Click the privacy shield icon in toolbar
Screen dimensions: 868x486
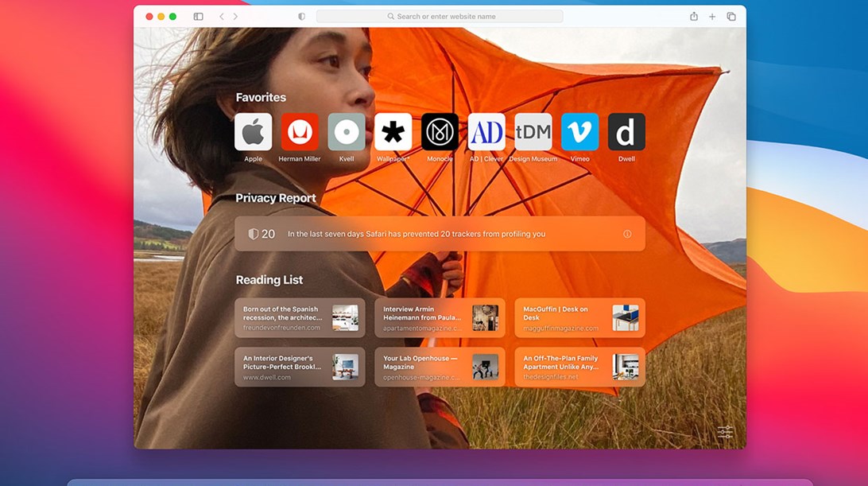pos(301,17)
